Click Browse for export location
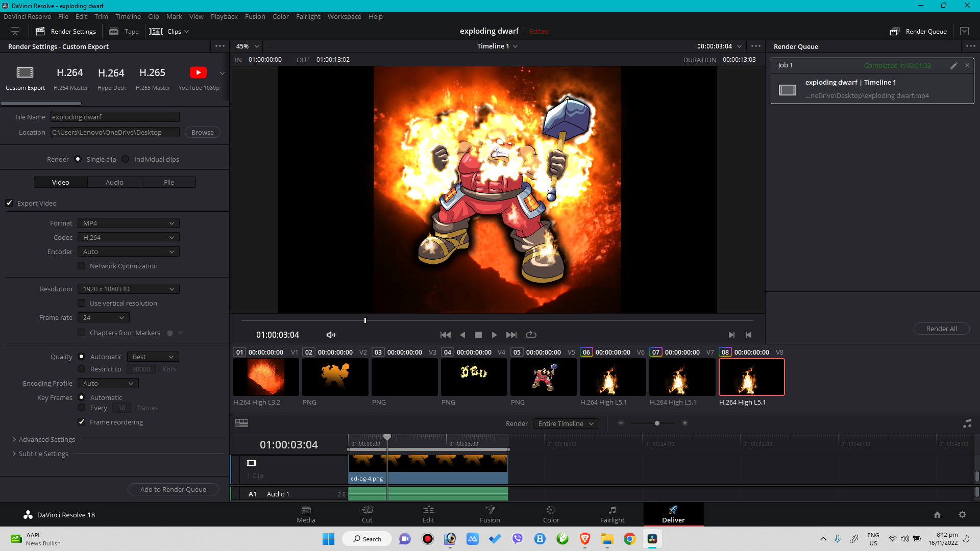Image resolution: width=980 pixels, height=551 pixels. click(203, 132)
